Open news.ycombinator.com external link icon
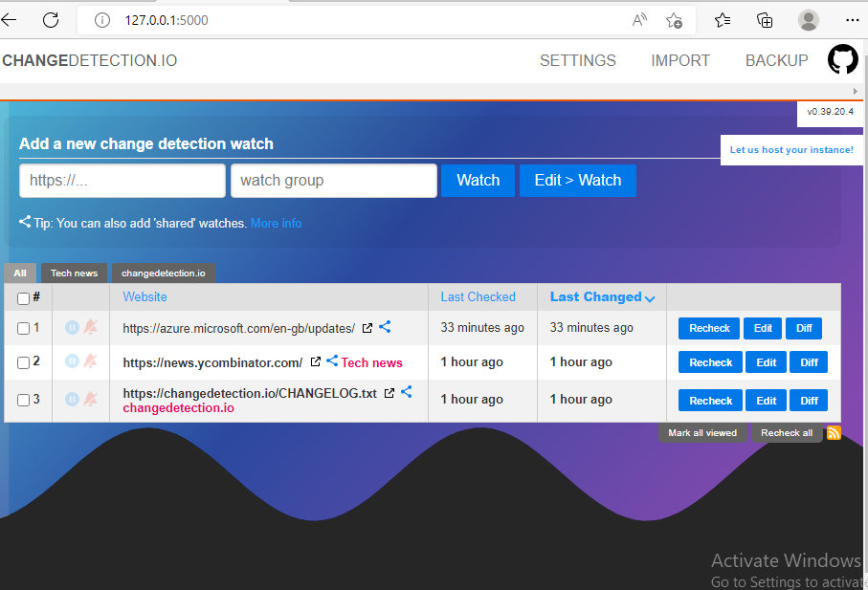Image resolution: width=868 pixels, height=590 pixels. pyautogui.click(x=316, y=361)
